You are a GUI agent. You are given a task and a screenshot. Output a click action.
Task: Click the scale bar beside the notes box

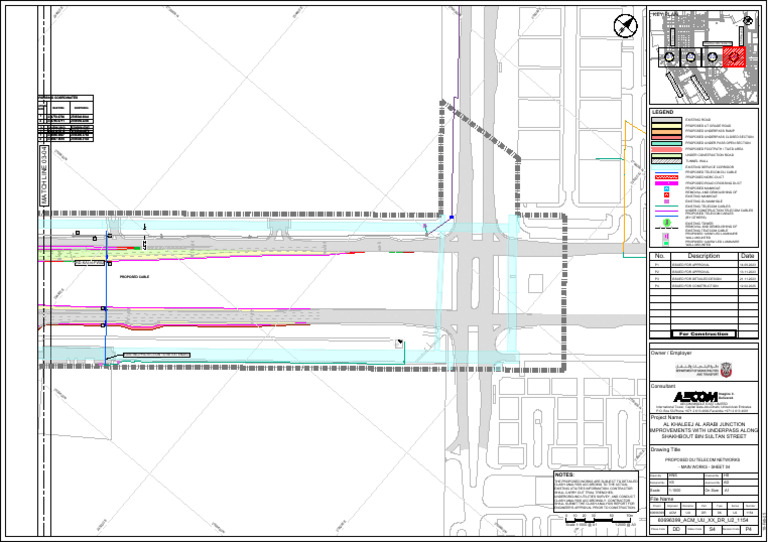point(599,520)
